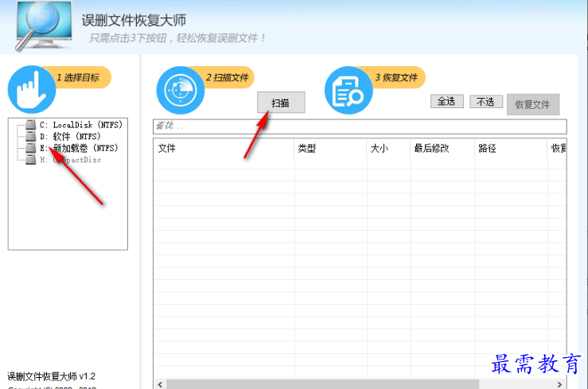
Task: Sort by the 大小 column header
Action: (388, 149)
